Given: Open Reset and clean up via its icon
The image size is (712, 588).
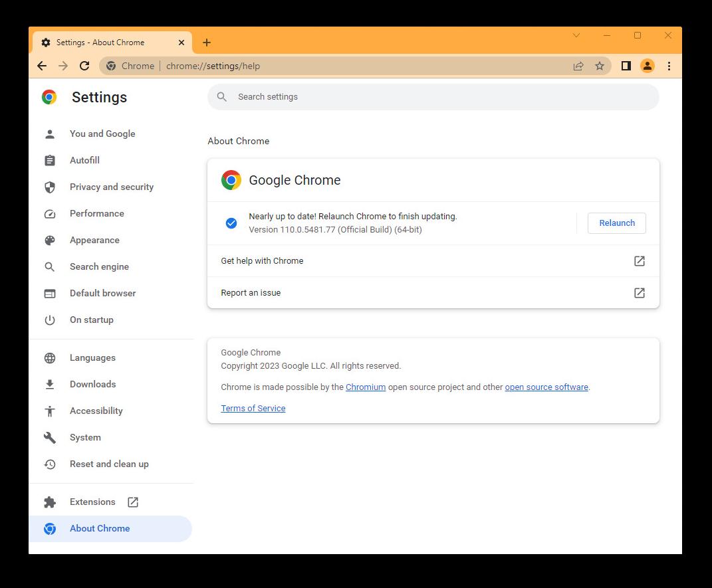Looking at the screenshot, I should [50, 464].
